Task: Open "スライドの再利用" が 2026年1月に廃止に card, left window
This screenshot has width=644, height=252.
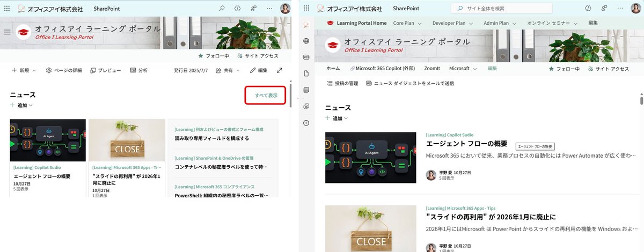Action: coord(127,179)
